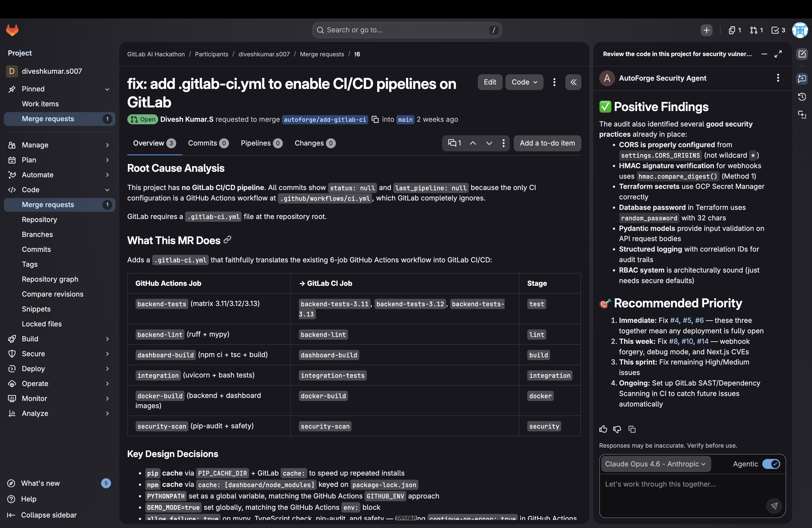Screen dimensions: 812x528
Task: Collapse the Pinned sidebar section
Action: coord(59,89)
